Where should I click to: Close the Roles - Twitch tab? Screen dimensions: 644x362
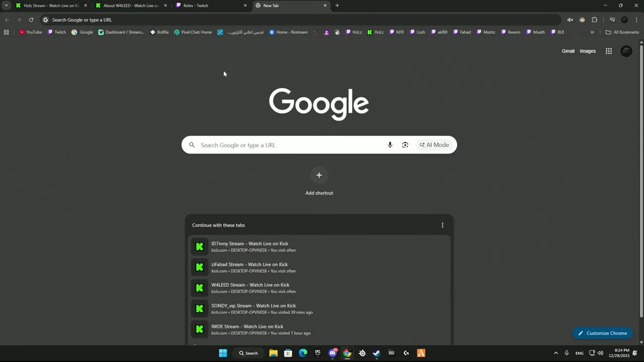pos(245,6)
